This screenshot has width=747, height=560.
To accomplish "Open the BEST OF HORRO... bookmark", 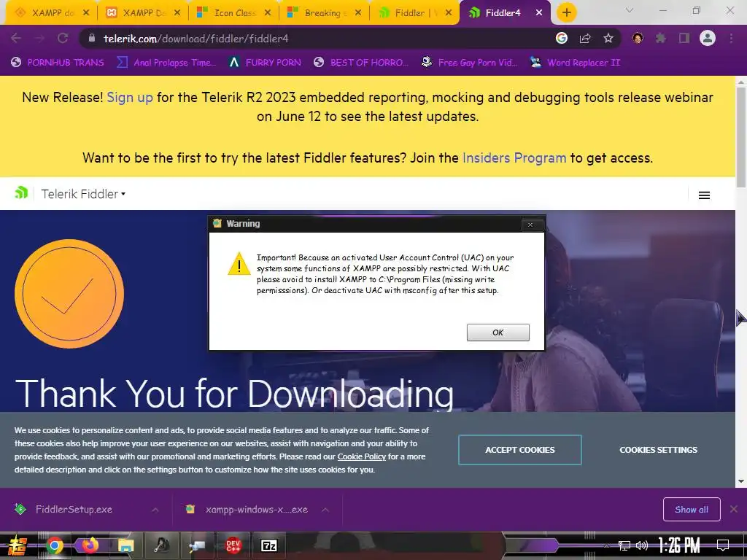I will [x=360, y=63].
